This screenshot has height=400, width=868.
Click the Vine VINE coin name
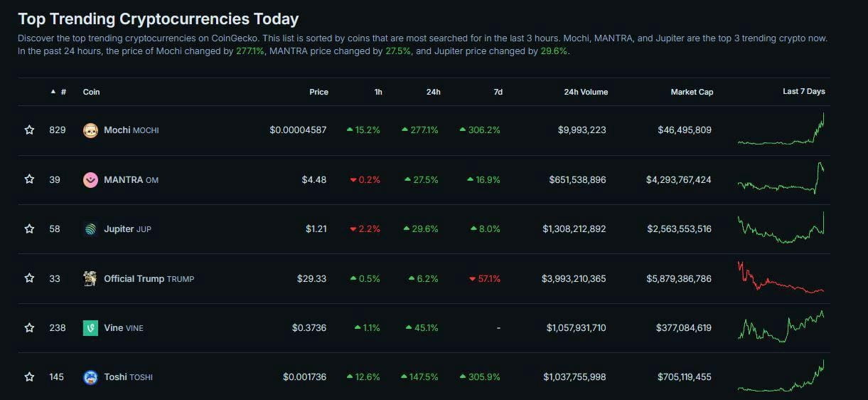[x=124, y=328]
